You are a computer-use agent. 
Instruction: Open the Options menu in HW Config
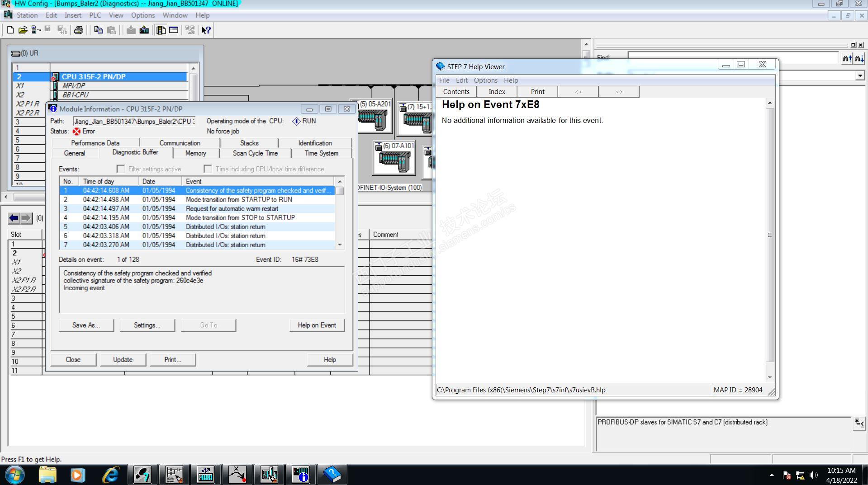click(143, 15)
